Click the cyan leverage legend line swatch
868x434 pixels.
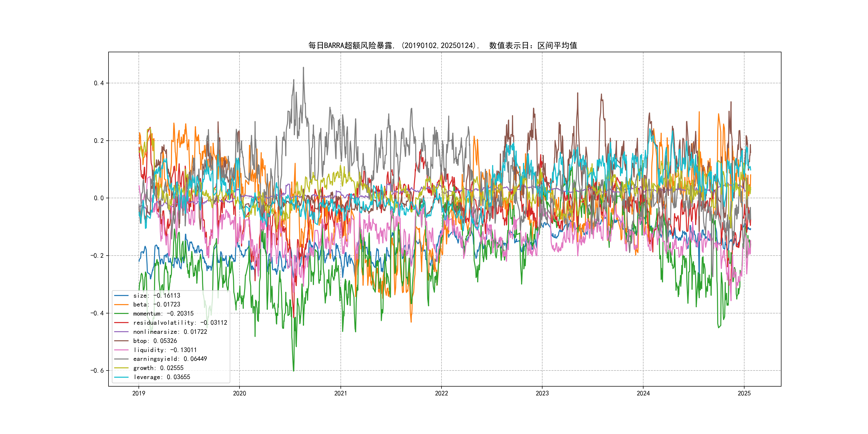point(121,377)
